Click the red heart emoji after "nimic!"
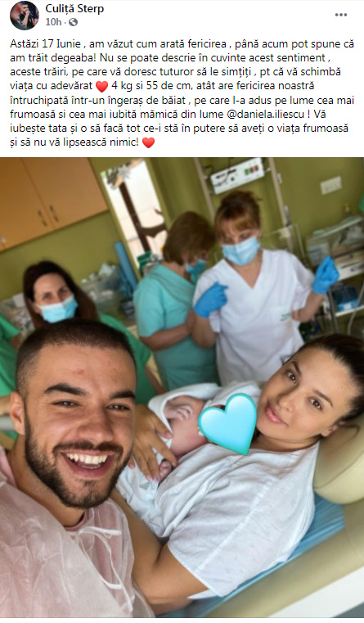The height and width of the screenshot is (623, 364). pyautogui.click(x=148, y=142)
